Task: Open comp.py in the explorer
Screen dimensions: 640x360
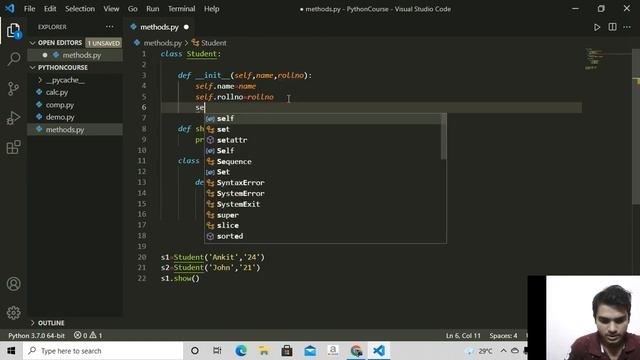Action: pyautogui.click(x=60, y=105)
